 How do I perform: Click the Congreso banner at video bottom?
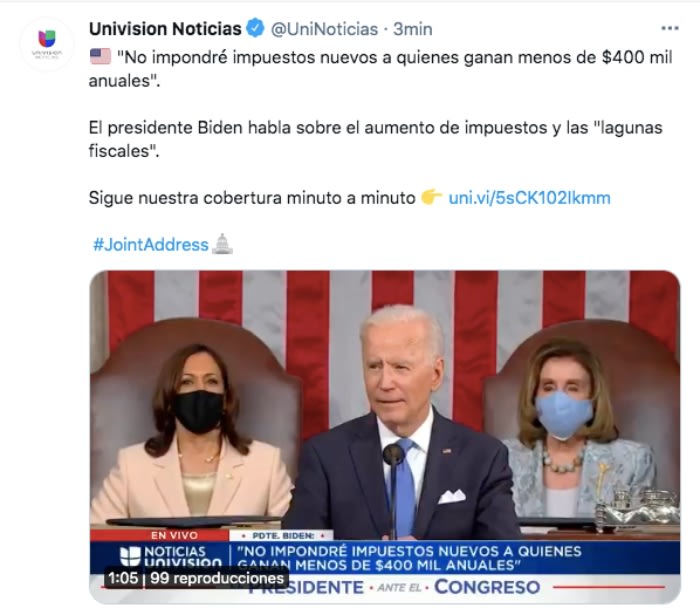488,587
